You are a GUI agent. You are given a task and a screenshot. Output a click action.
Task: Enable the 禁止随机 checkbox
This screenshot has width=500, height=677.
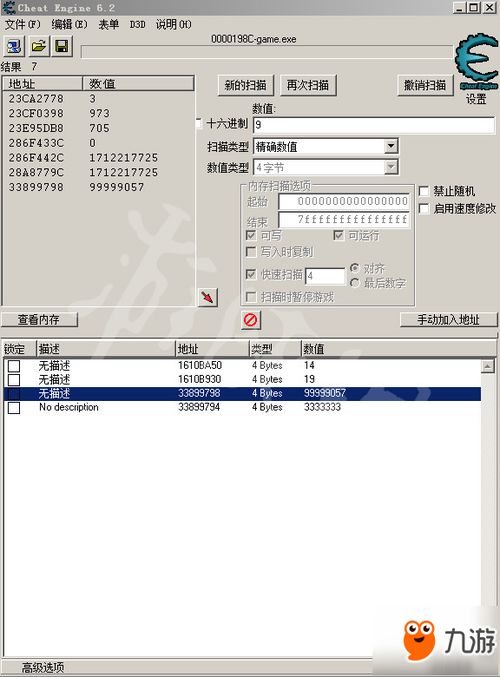point(424,191)
